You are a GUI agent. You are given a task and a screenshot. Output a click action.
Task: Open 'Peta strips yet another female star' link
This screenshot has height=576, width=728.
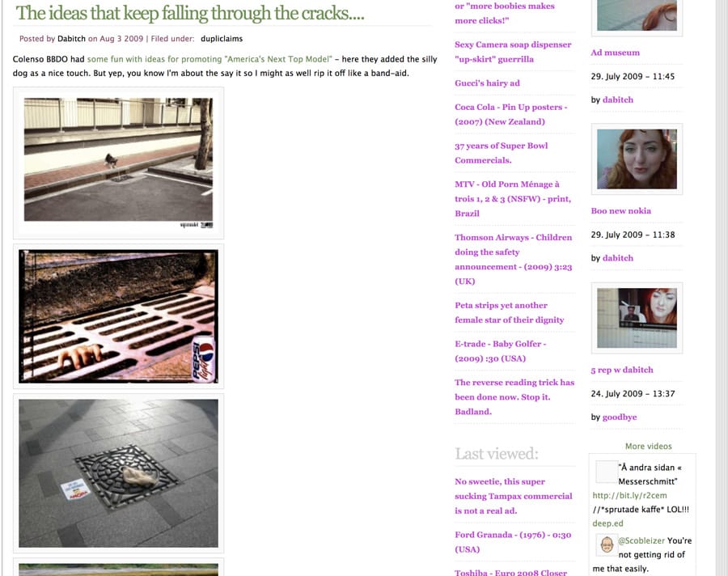click(x=510, y=312)
